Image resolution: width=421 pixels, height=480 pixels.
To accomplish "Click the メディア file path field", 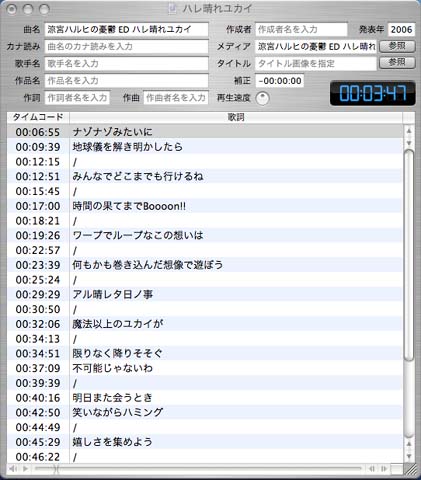I will coord(316,46).
